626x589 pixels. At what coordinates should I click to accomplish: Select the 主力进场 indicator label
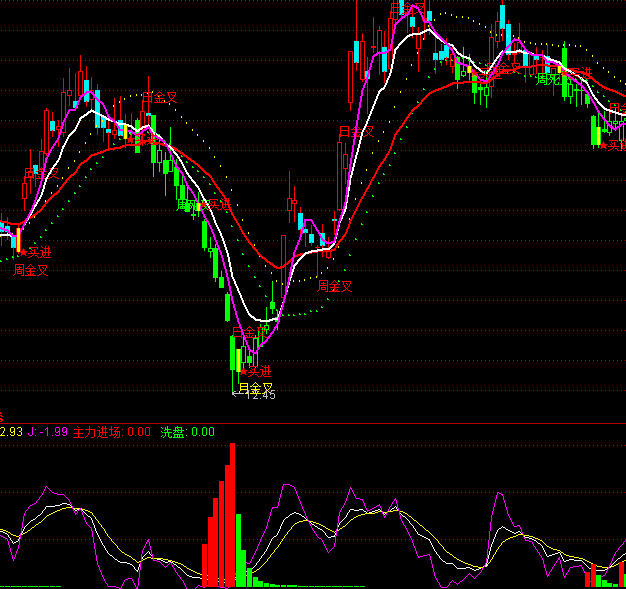coord(97,432)
